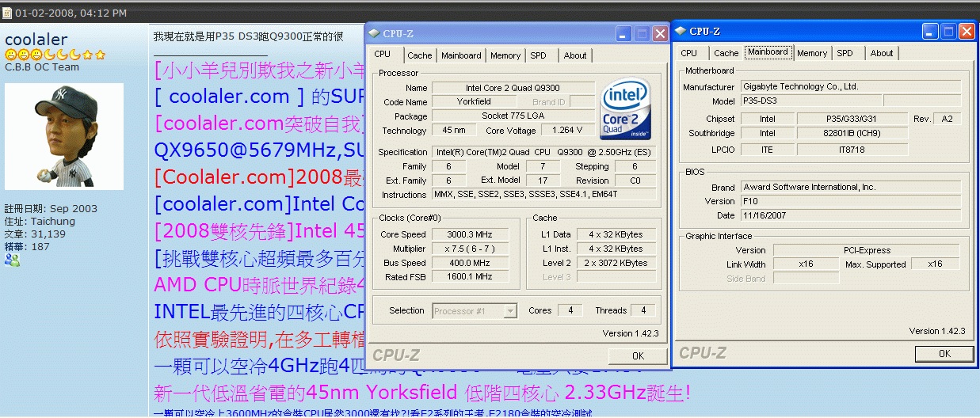Select the CPU tab in left CPU-Z window
Viewport: 980px width, 418px height.
tap(383, 54)
